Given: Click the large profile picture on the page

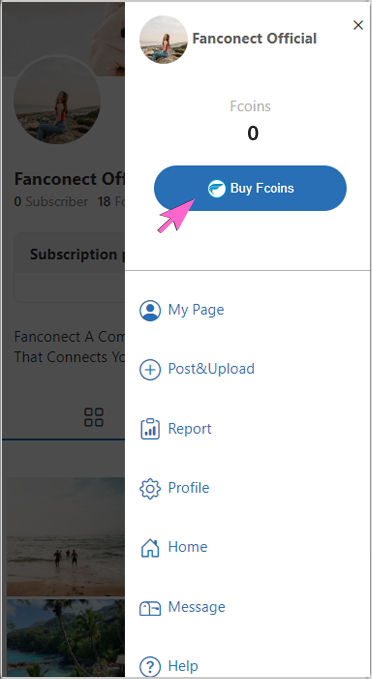Looking at the screenshot, I should [x=57, y=100].
